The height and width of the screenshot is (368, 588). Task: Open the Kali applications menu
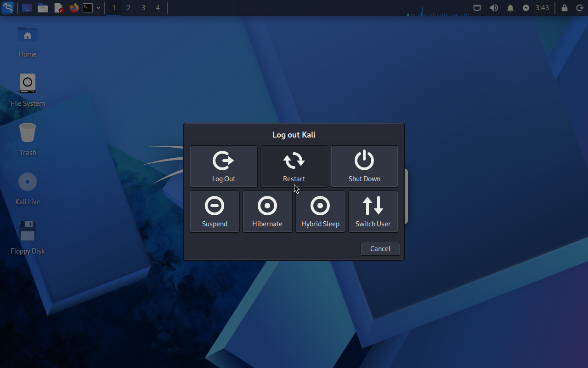(x=8, y=8)
